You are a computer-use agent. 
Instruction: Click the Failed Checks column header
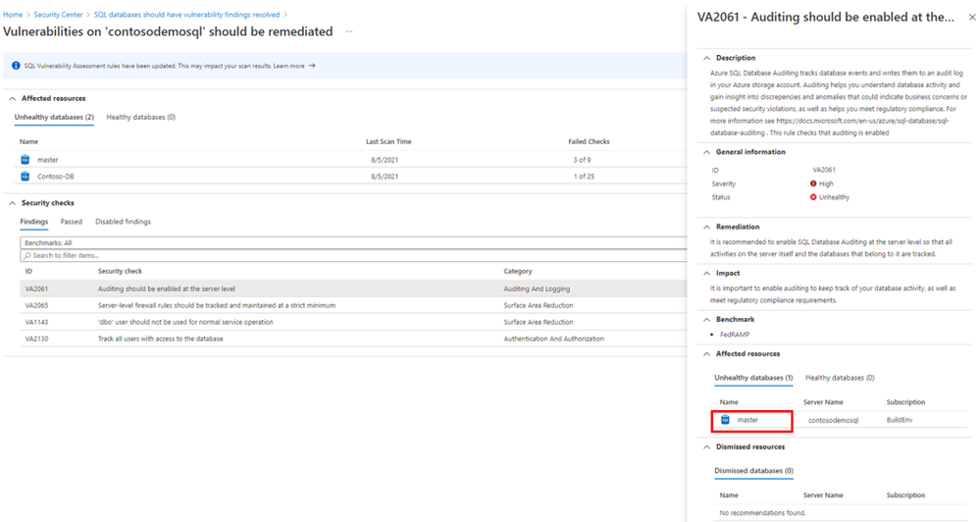tap(589, 142)
